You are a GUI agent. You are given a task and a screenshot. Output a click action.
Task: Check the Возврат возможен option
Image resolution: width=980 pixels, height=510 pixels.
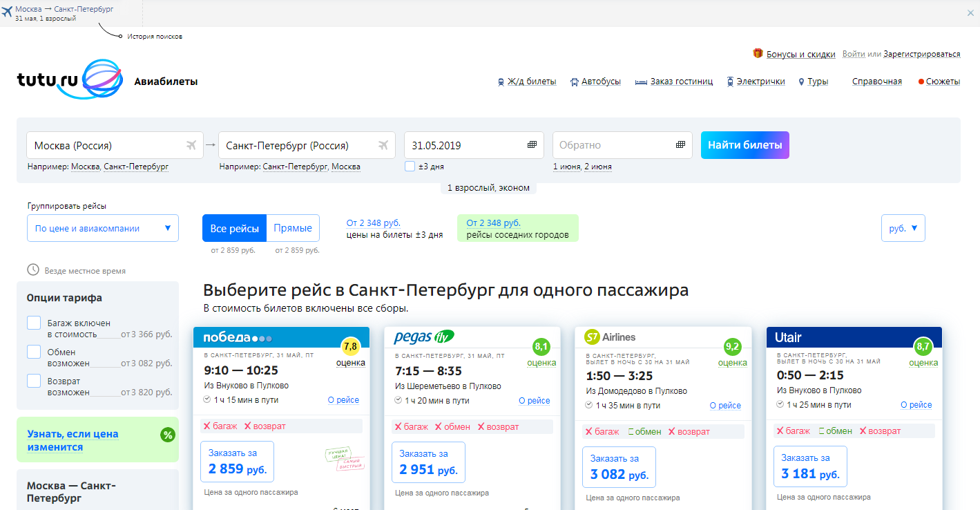click(x=34, y=381)
